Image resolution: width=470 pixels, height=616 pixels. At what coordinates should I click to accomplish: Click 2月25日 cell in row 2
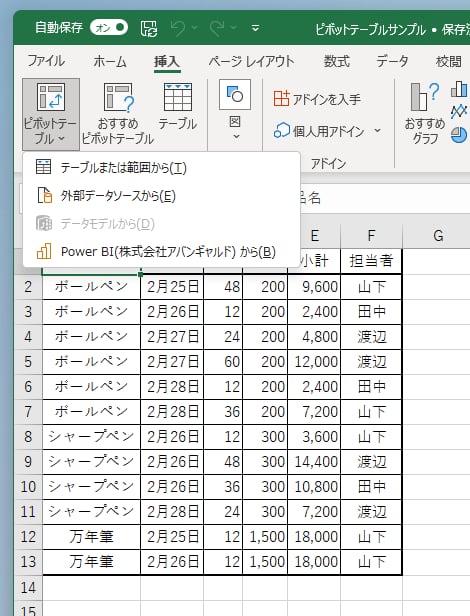point(172,286)
